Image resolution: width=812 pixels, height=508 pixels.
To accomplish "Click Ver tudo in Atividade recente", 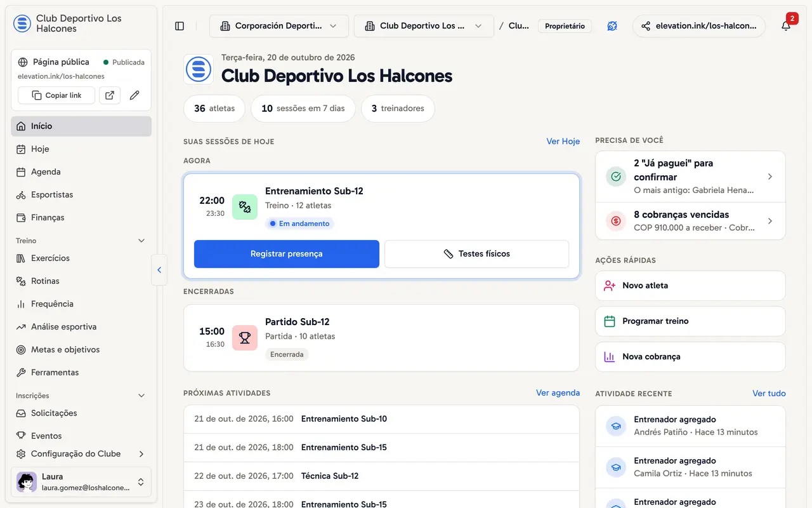I will tap(769, 394).
